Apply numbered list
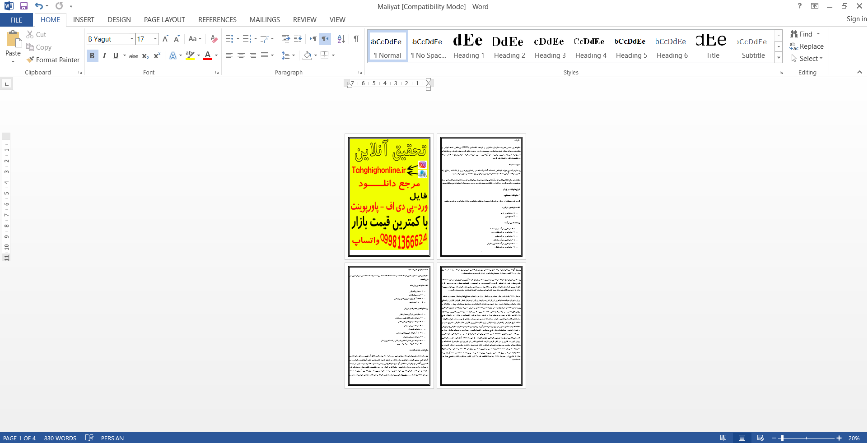The width and height of the screenshot is (868, 443). coord(247,39)
